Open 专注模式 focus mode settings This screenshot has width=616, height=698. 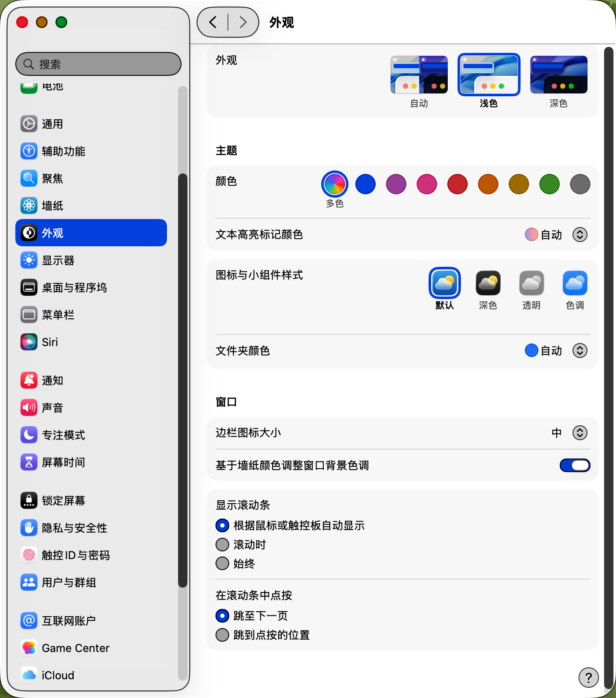pos(63,435)
